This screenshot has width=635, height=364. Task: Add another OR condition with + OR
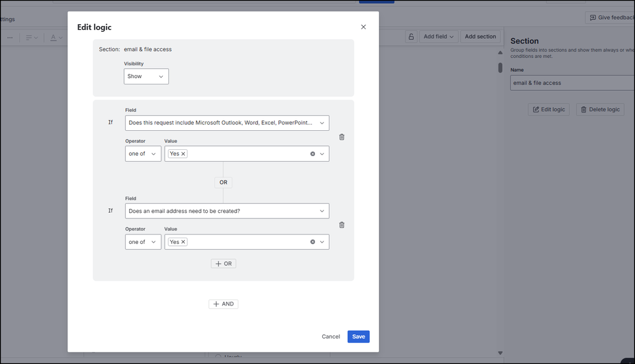coord(224,264)
